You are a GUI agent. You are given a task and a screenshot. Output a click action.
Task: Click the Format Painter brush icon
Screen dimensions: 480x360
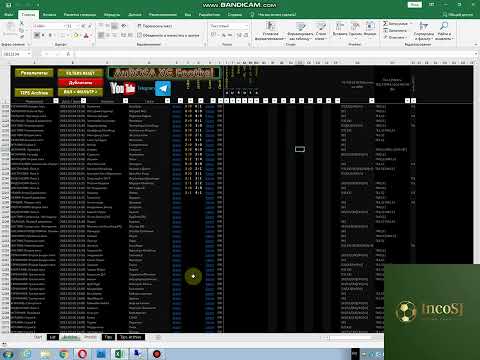click(x=22, y=37)
